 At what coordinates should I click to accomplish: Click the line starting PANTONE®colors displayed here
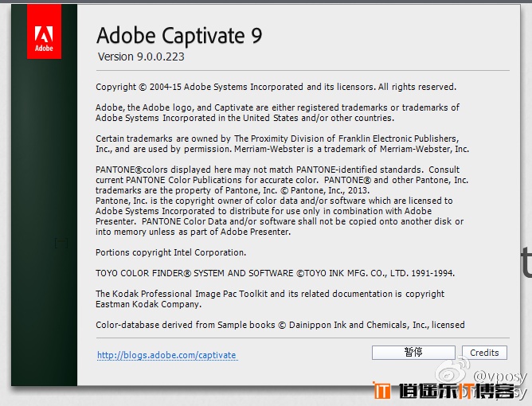(277, 170)
